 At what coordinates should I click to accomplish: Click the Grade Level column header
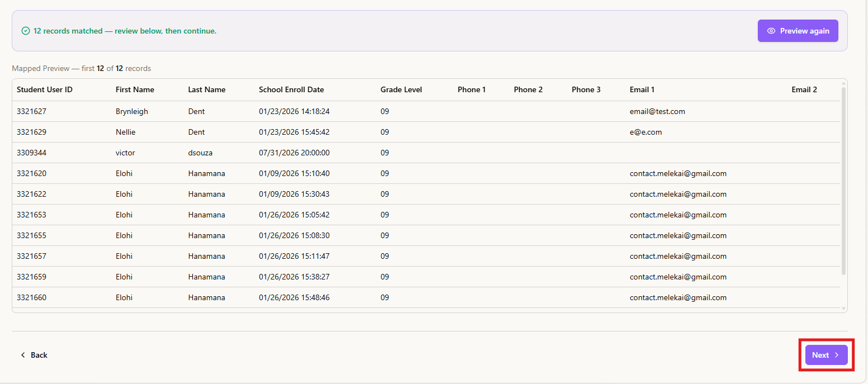click(401, 89)
